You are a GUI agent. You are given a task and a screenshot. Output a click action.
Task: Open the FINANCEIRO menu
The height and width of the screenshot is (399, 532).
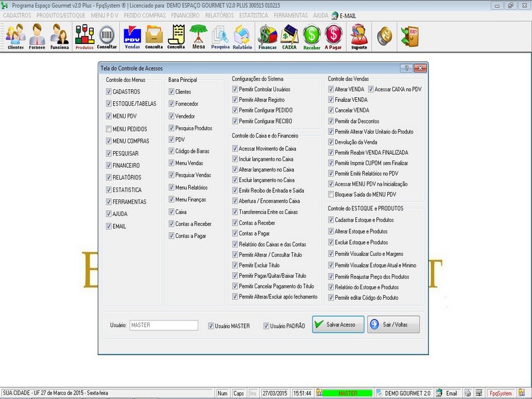(x=186, y=15)
